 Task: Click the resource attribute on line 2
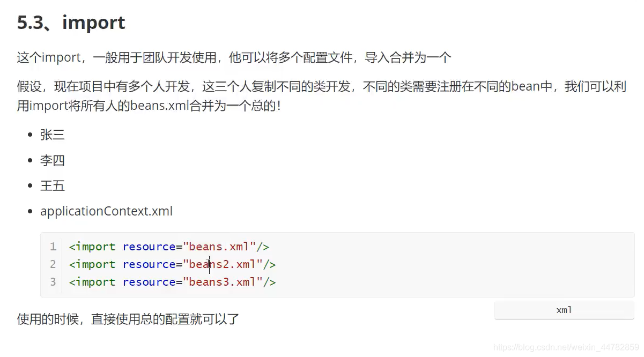pyautogui.click(x=149, y=264)
